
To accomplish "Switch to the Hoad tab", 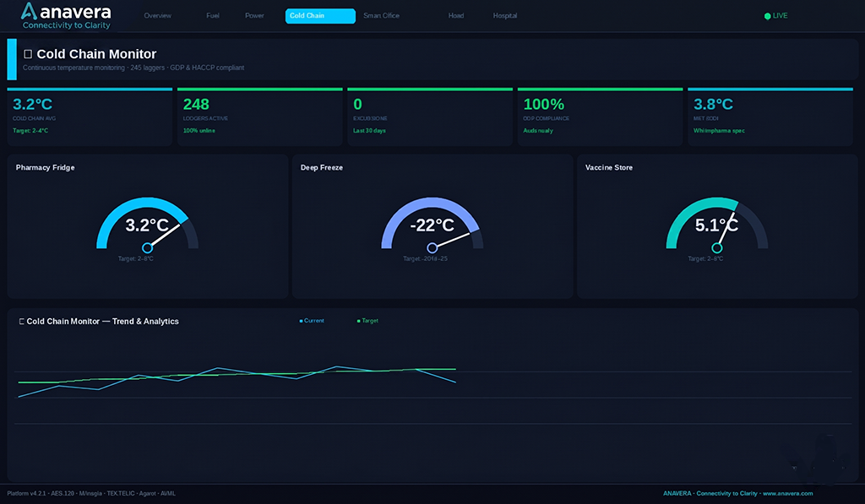I will pos(455,15).
